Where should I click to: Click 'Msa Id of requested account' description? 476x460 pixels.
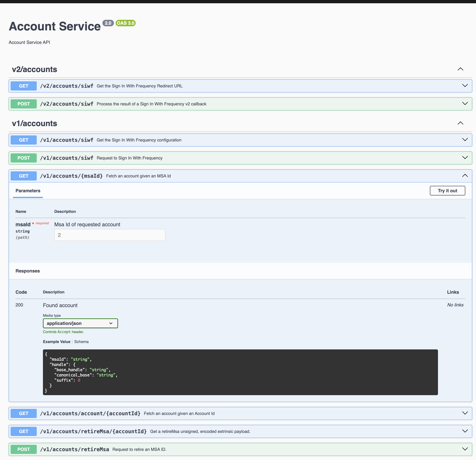pos(87,225)
